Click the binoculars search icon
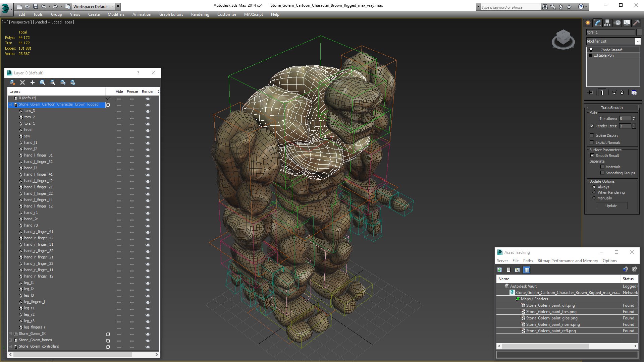The height and width of the screenshot is (362, 644). pos(545,7)
